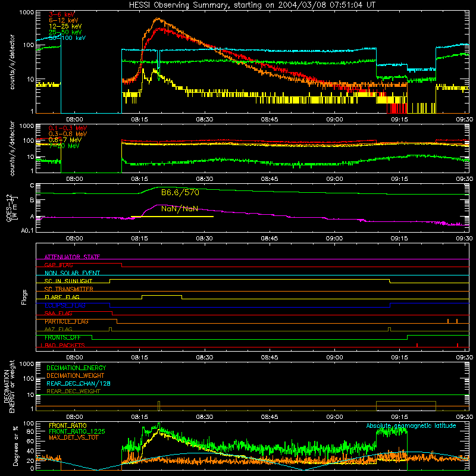Viewport: 476px width, 476px height.
Task: Click the 0.8-7 MeV legend label
Action: (x=65, y=140)
